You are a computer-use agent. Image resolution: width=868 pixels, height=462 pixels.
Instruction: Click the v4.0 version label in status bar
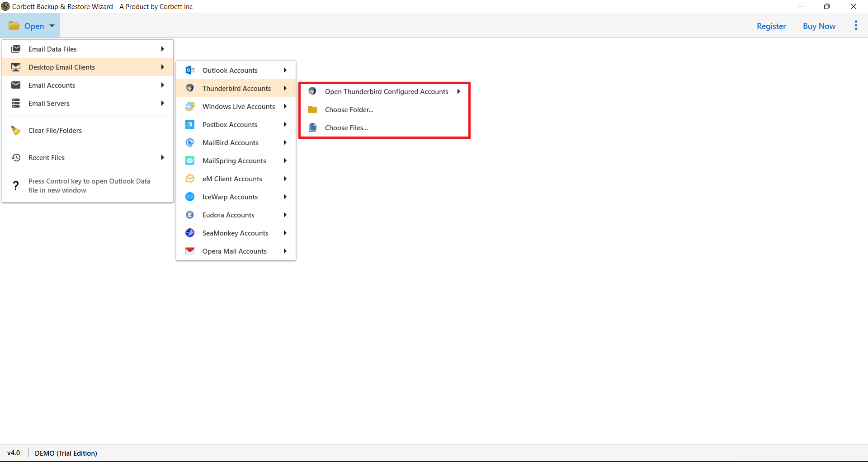[14, 453]
